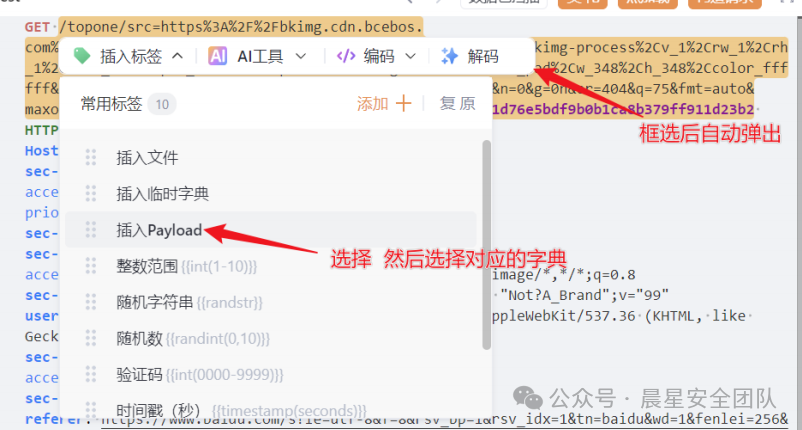This screenshot has height=430, width=802.
Task: Click the code brackets 编码 icon
Action: [x=346, y=56]
